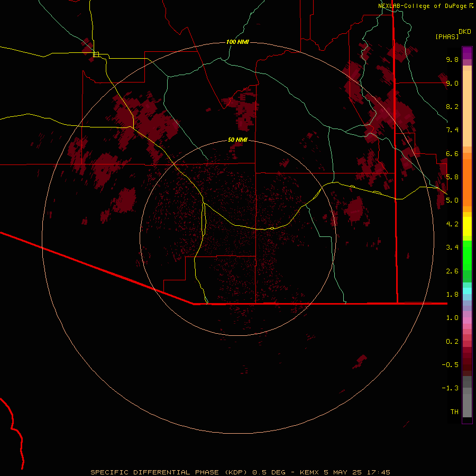The height and width of the screenshot is (476, 476).
Task: Click the TH threshold label on scale
Action: point(454,412)
